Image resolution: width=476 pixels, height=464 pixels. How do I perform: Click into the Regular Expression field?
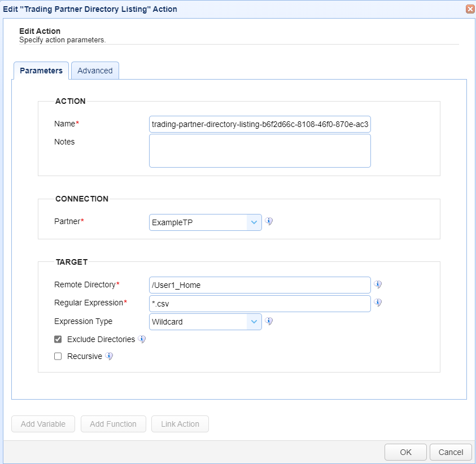pyautogui.click(x=260, y=304)
